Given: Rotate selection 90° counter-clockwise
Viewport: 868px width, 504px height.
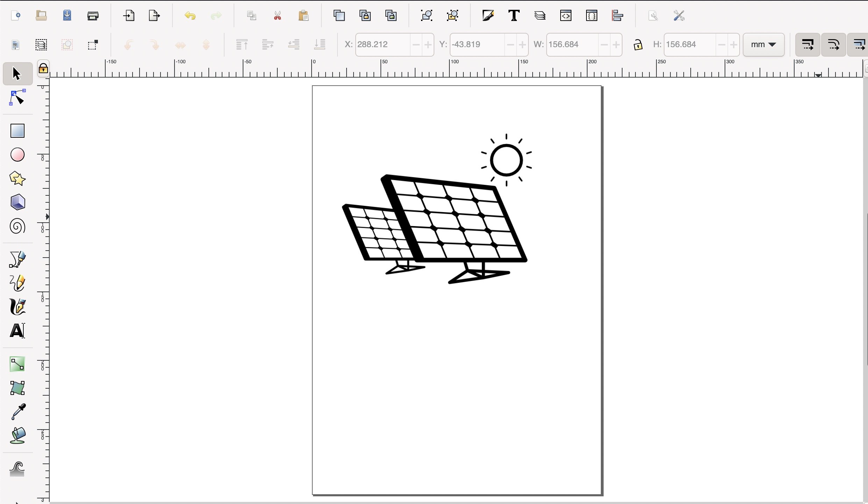Looking at the screenshot, I should click(128, 45).
